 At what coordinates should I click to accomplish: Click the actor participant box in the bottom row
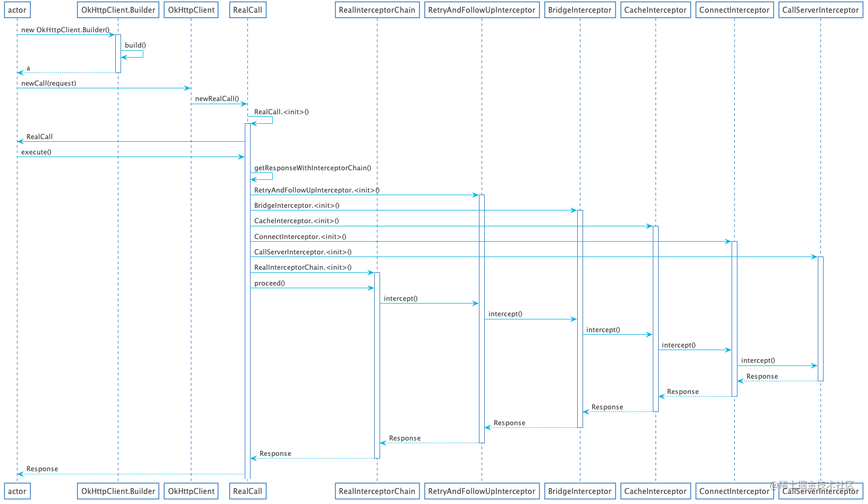pos(17,491)
